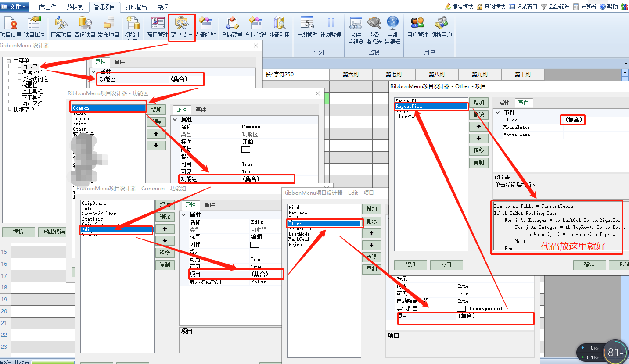This screenshot has width=629, height=364.
Task: Open 事件 tab in RibbonMenu 设计器
Action: 119,62
